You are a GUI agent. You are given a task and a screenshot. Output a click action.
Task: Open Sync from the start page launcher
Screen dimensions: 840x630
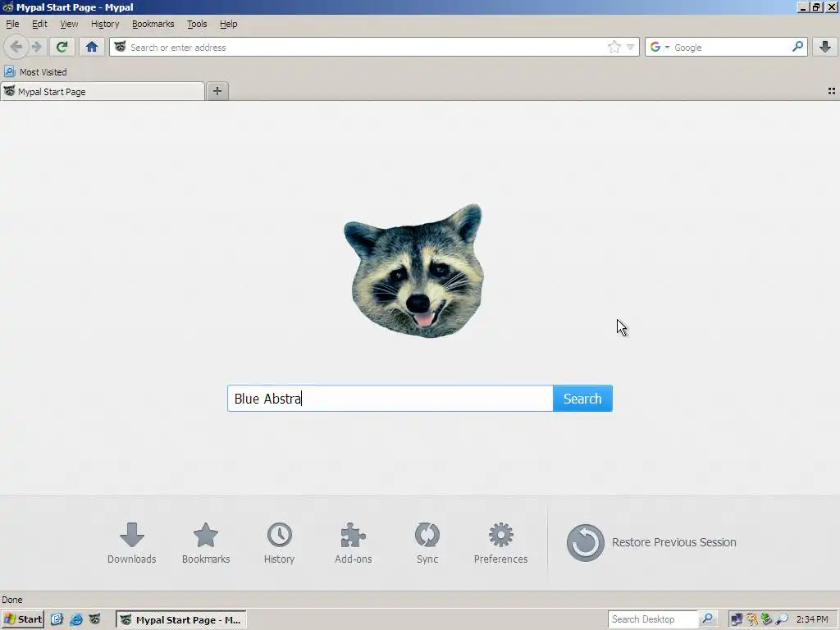coord(427,543)
